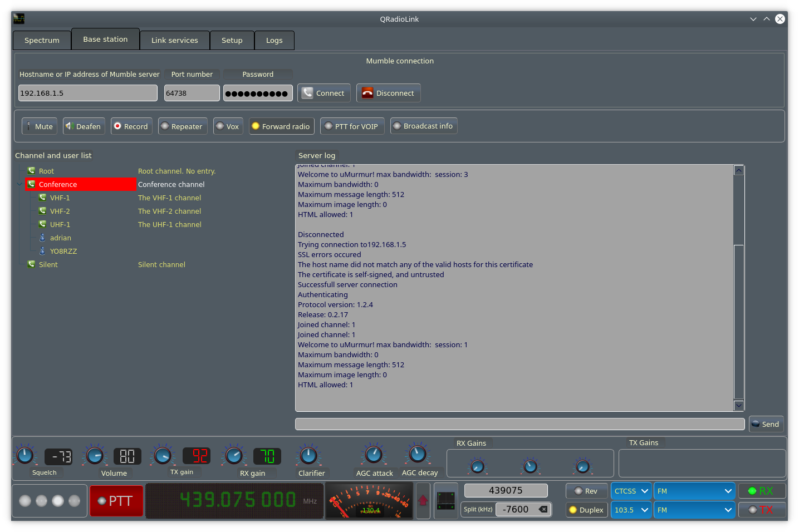Click the red frequency up arrow

point(423,500)
